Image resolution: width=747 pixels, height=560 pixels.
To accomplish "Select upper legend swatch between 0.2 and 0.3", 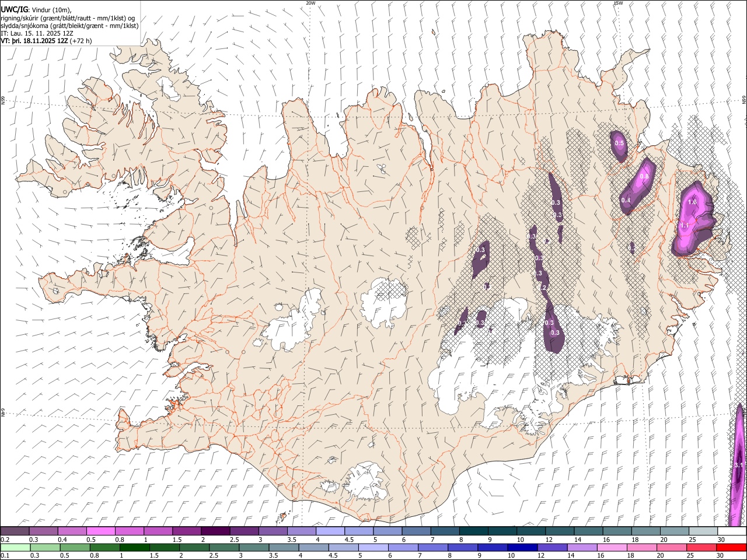I will tap(15, 531).
